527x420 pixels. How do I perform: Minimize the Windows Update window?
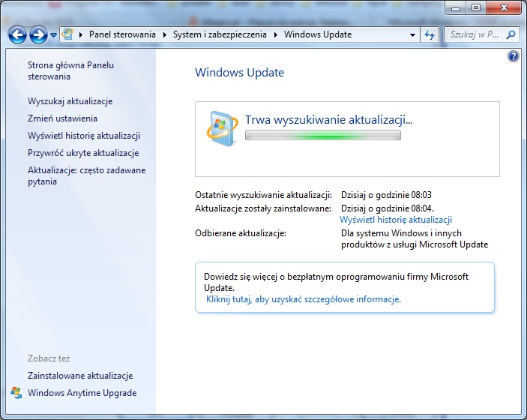click(456, 7)
